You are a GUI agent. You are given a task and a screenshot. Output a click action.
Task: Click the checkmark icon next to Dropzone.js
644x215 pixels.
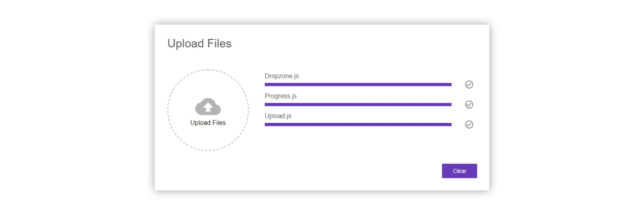coord(469,84)
